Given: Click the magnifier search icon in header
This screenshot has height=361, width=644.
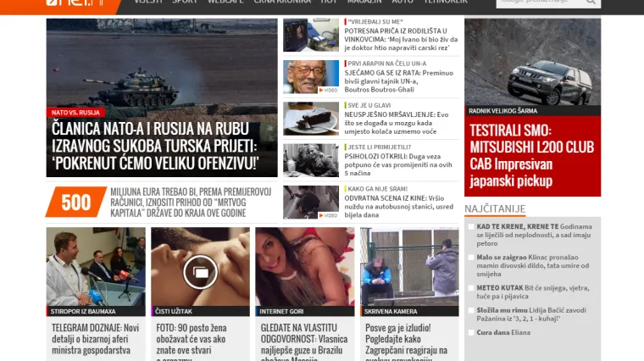Looking at the screenshot, I should [591, 2].
